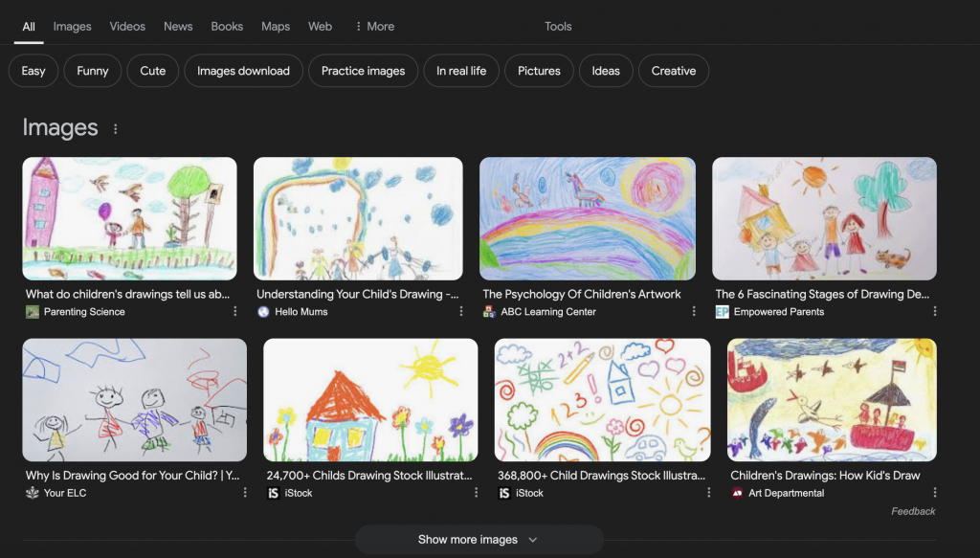Click Parenting Science result options dots

[235, 312]
